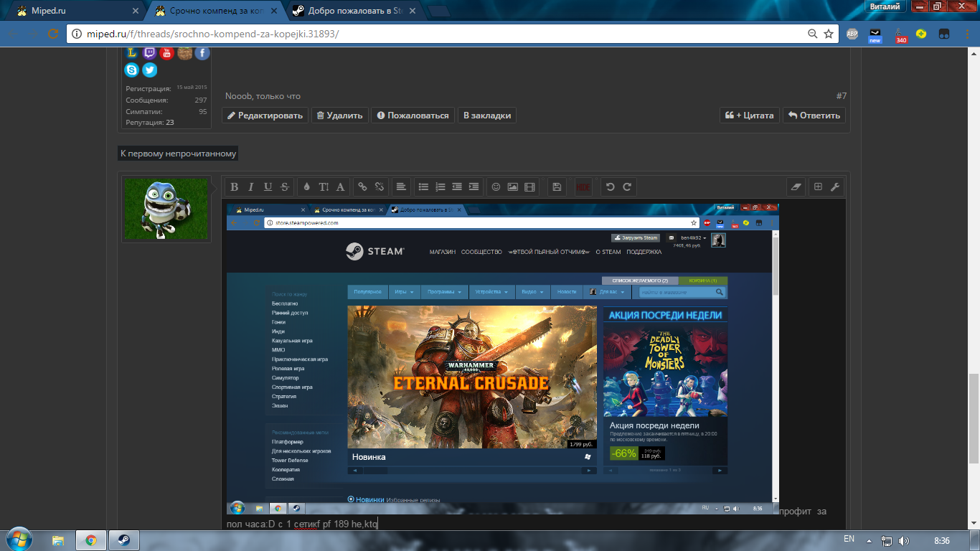Save the draft using the floppy icon
980x551 pixels.
[556, 187]
